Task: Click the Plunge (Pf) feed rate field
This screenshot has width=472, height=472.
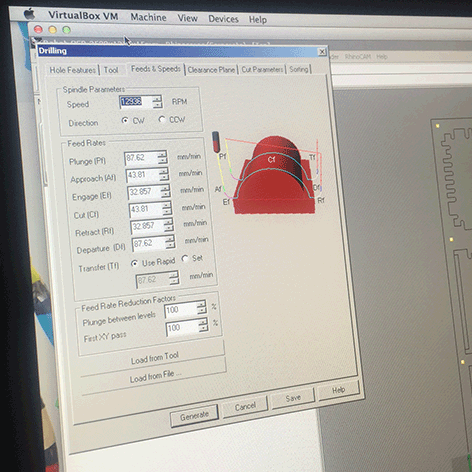Action: click(141, 158)
